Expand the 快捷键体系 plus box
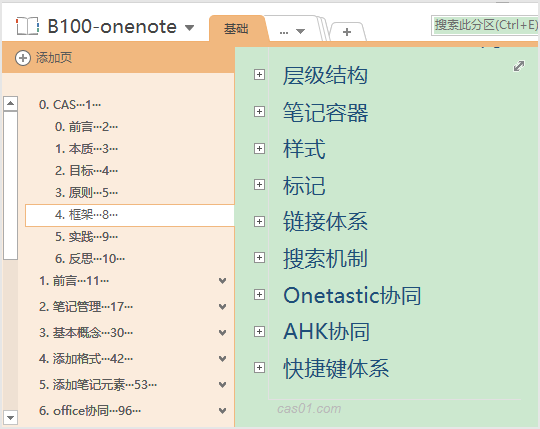Viewport: 540px width, 429px height. [x=259, y=367]
